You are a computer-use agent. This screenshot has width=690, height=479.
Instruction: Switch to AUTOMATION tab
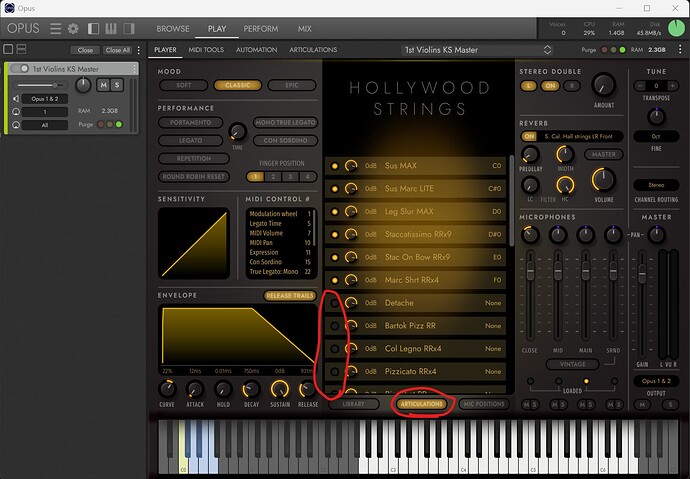[257, 50]
